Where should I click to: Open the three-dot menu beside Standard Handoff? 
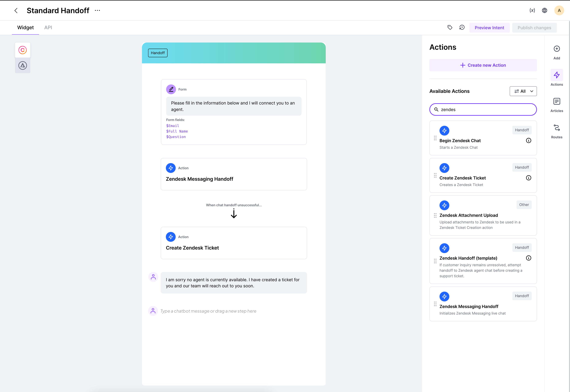click(97, 11)
